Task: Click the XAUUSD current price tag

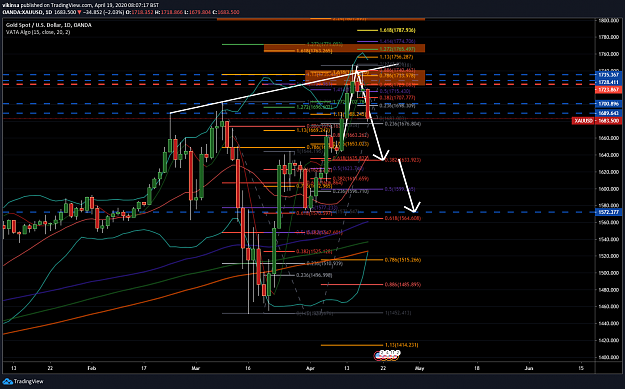Action: point(583,121)
